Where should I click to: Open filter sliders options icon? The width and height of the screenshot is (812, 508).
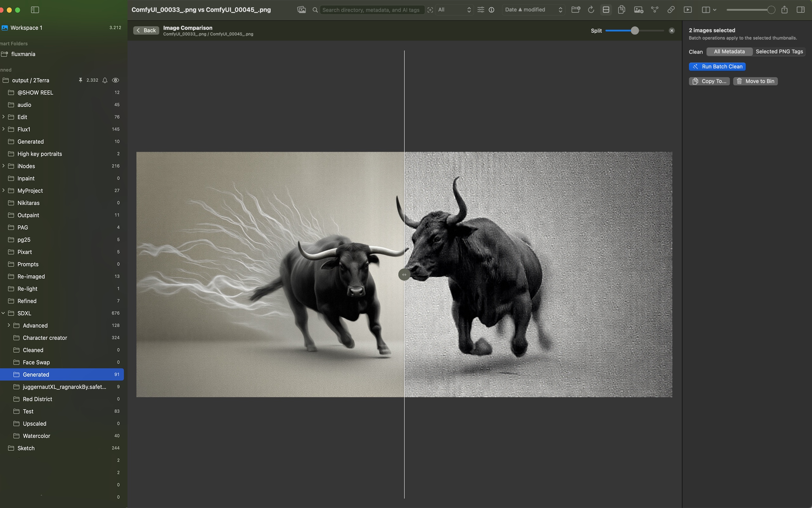[481, 10]
